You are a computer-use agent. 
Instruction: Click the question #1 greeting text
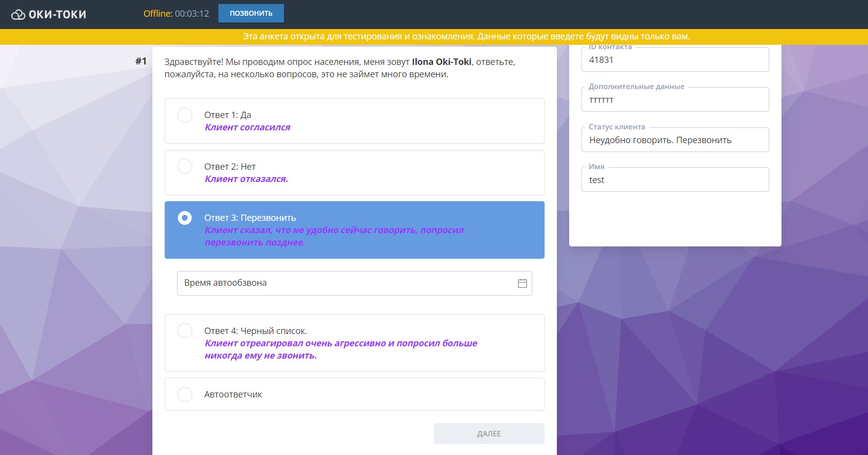pyautogui.click(x=339, y=68)
